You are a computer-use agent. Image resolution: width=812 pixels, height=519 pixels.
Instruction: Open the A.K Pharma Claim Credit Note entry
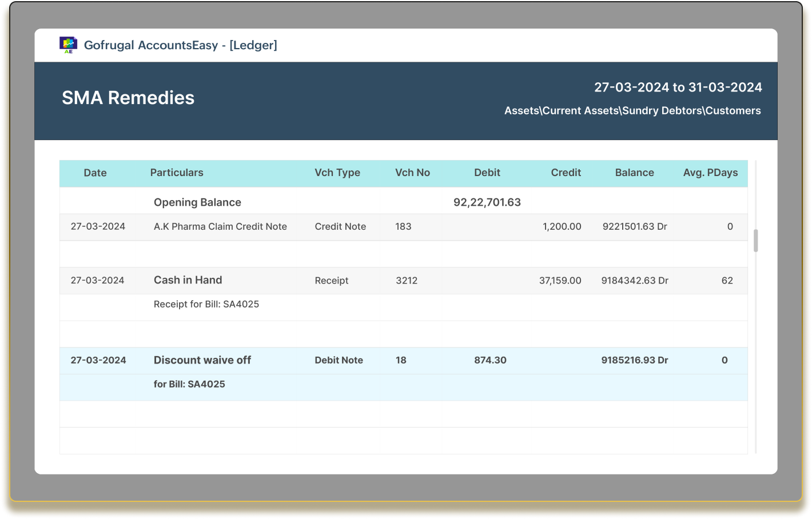coord(220,226)
